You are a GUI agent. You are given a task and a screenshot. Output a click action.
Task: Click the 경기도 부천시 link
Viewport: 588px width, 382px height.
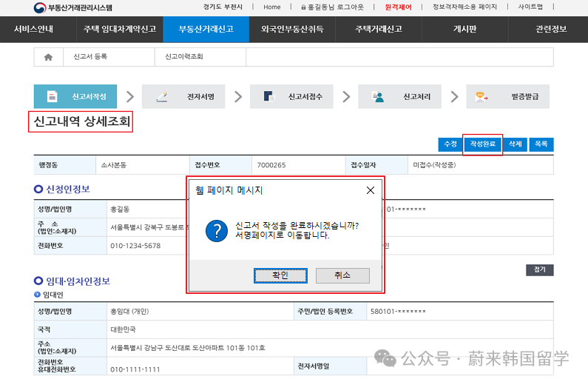pos(223,7)
